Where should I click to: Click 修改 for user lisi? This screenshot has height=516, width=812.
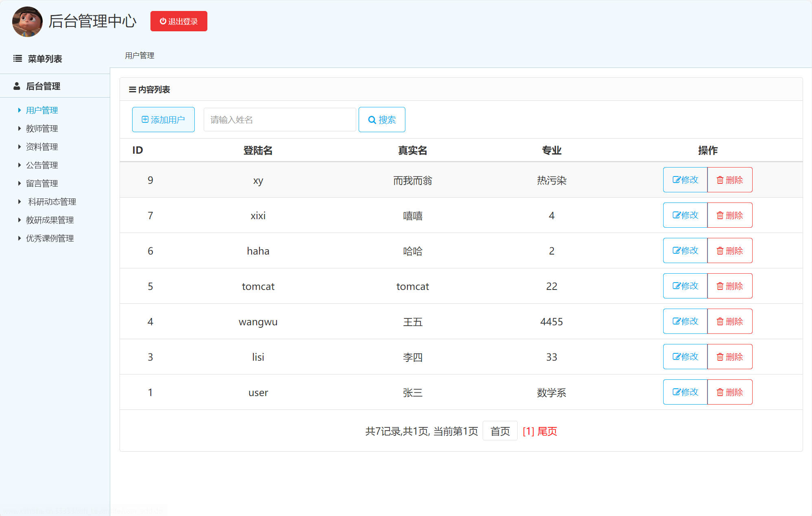[686, 357]
